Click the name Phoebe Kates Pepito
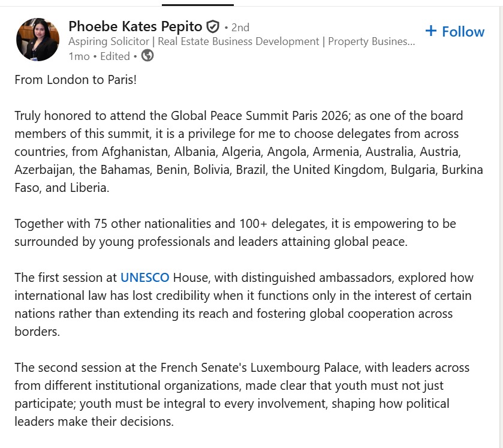 click(x=135, y=27)
